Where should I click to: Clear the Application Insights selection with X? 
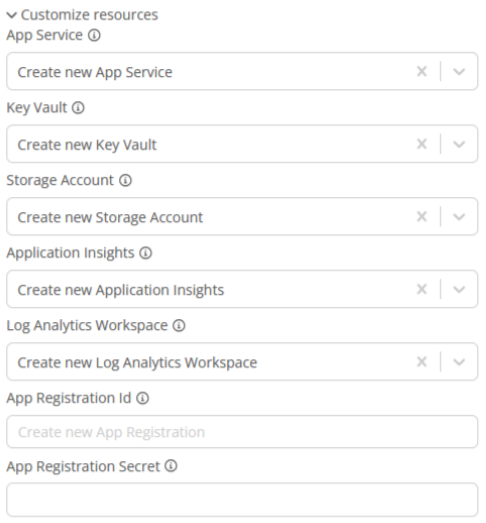click(422, 289)
